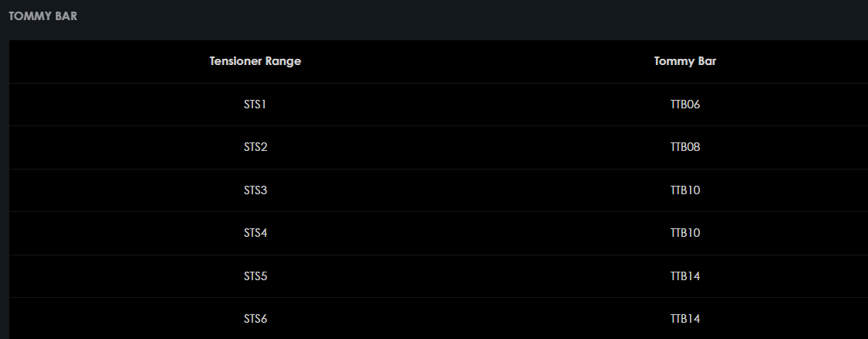Select the STS3 tensioner cell
The image size is (868, 339).
coord(255,190)
